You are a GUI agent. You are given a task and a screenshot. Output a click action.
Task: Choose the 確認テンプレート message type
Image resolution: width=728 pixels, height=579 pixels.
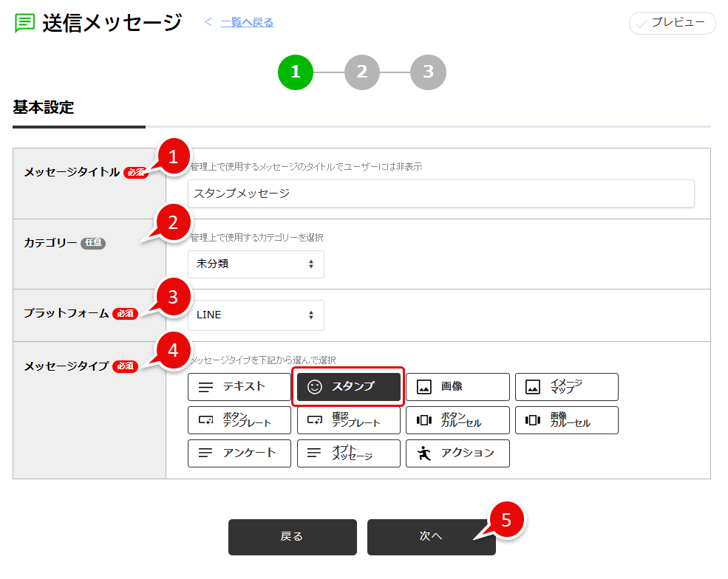point(348,419)
